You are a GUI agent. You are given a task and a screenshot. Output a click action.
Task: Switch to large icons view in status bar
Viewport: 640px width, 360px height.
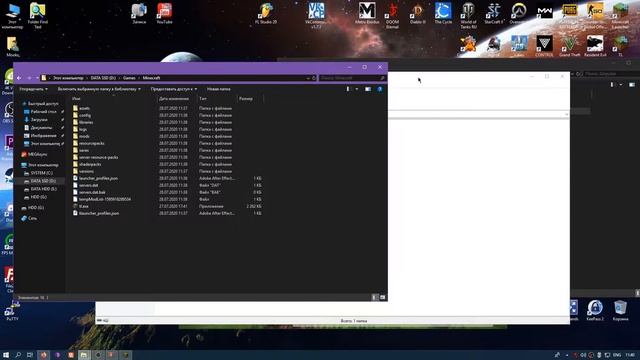[382, 298]
